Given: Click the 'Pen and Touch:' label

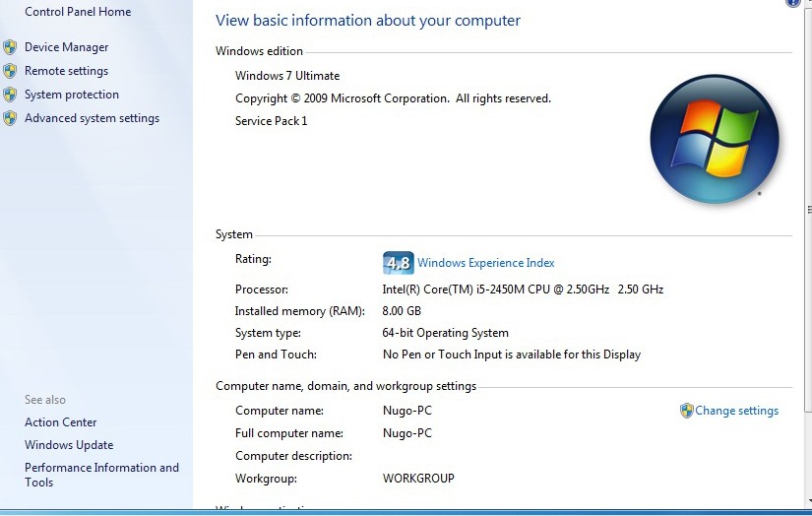Looking at the screenshot, I should pos(276,355).
